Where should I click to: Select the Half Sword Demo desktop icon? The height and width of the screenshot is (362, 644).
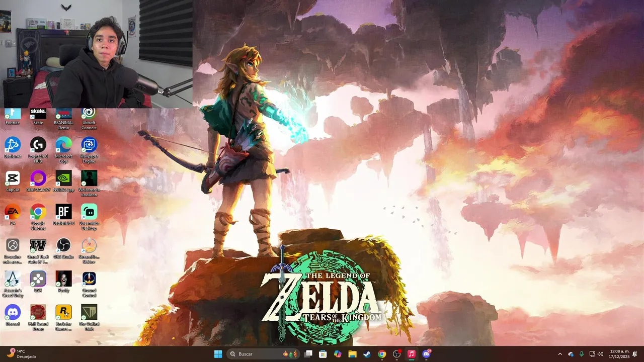click(38, 318)
